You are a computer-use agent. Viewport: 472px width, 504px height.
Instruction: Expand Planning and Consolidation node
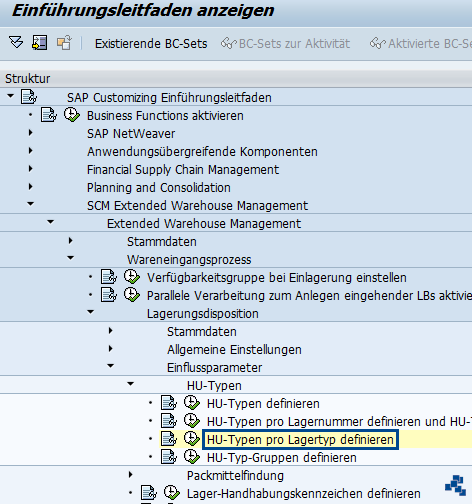(x=31, y=187)
